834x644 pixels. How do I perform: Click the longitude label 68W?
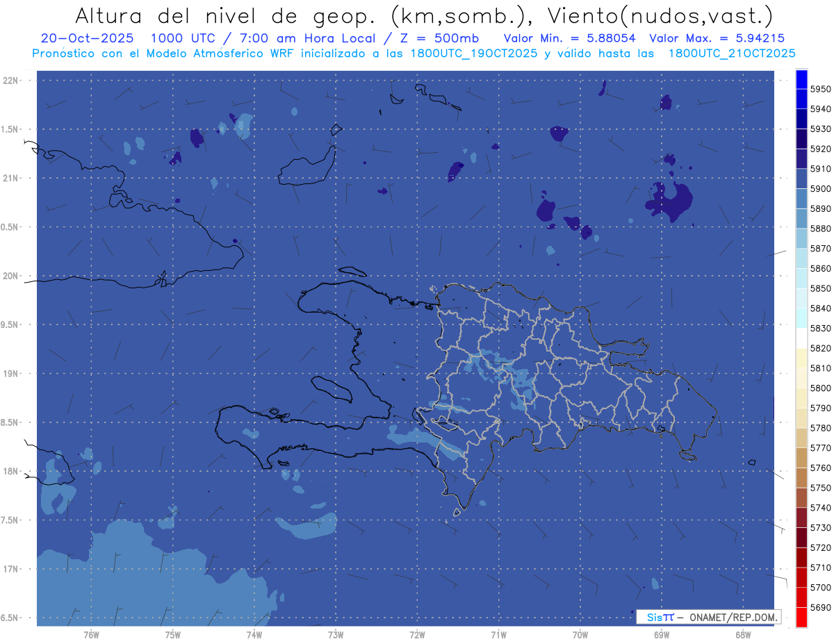tap(743, 635)
